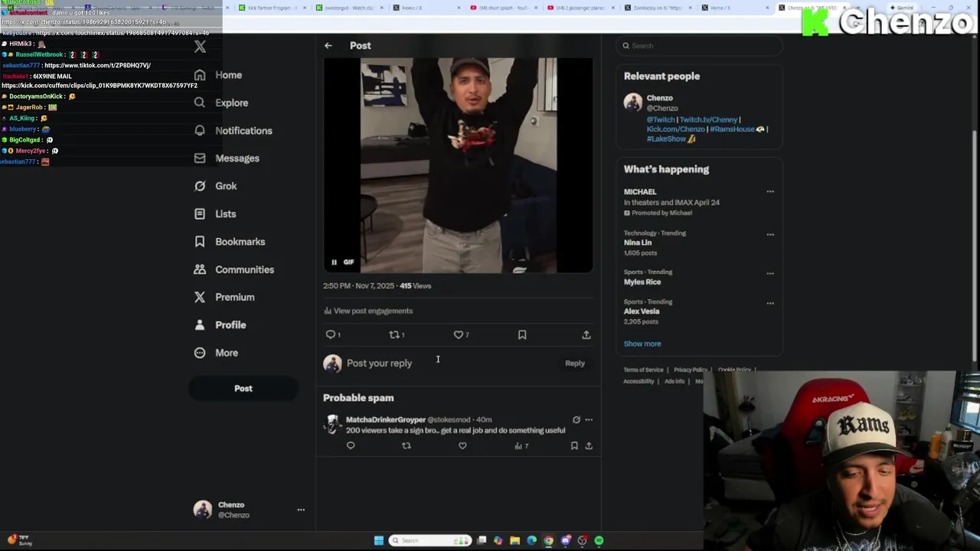
Task: Open options for MICHAEL promoted trend
Action: point(770,191)
